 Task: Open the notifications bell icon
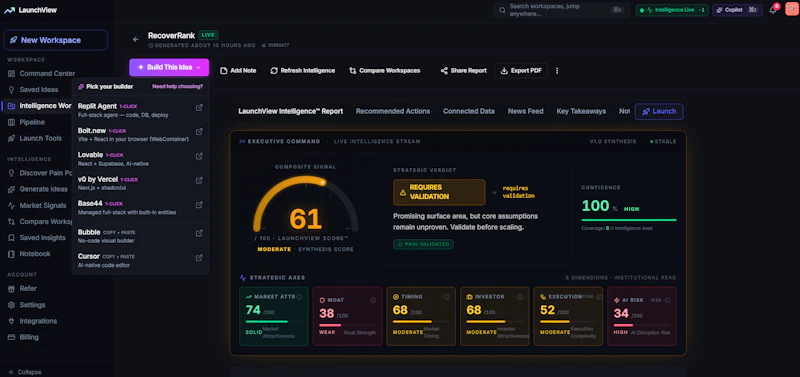[x=773, y=10]
